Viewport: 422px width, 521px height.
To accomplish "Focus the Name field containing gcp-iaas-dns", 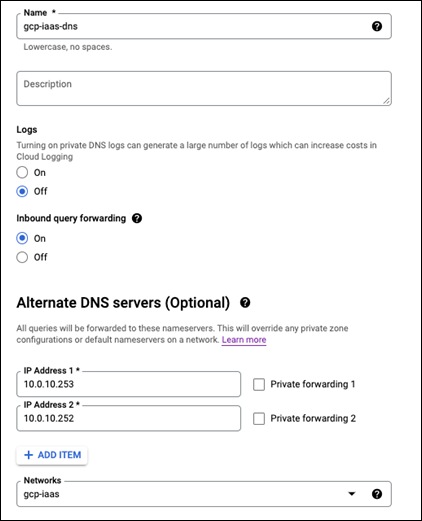I will click(204, 26).
